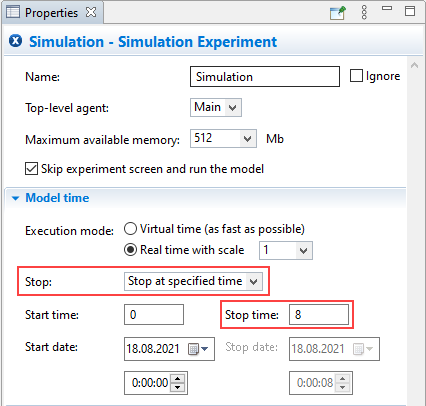
Task: Click the Name text field
Action: (x=265, y=77)
